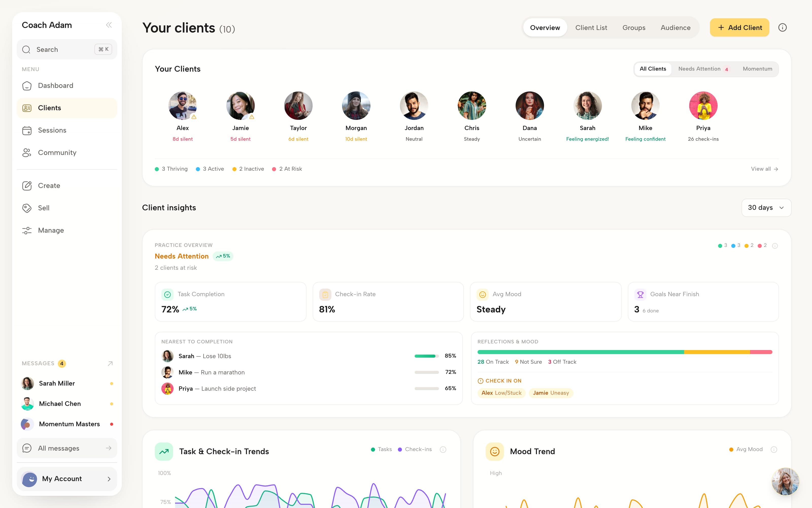Open Priya's client avatar
The height and width of the screenshot is (508, 812).
click(703, 106)
